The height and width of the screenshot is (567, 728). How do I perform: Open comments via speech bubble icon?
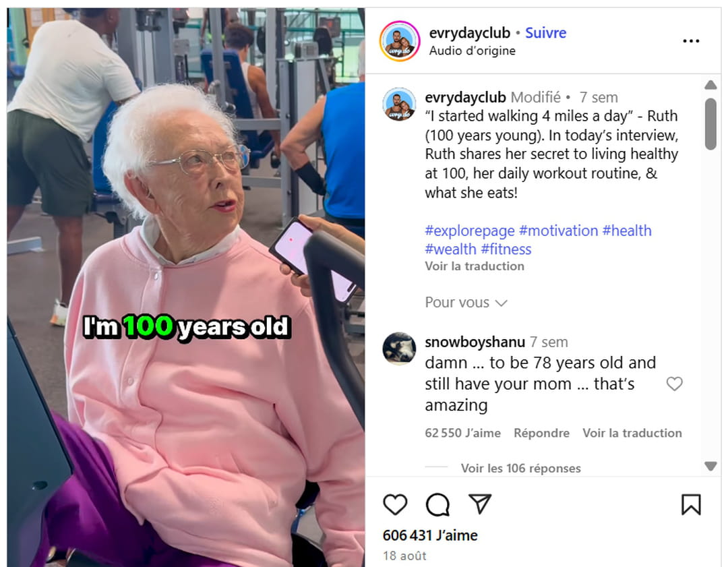click(437, 504)
